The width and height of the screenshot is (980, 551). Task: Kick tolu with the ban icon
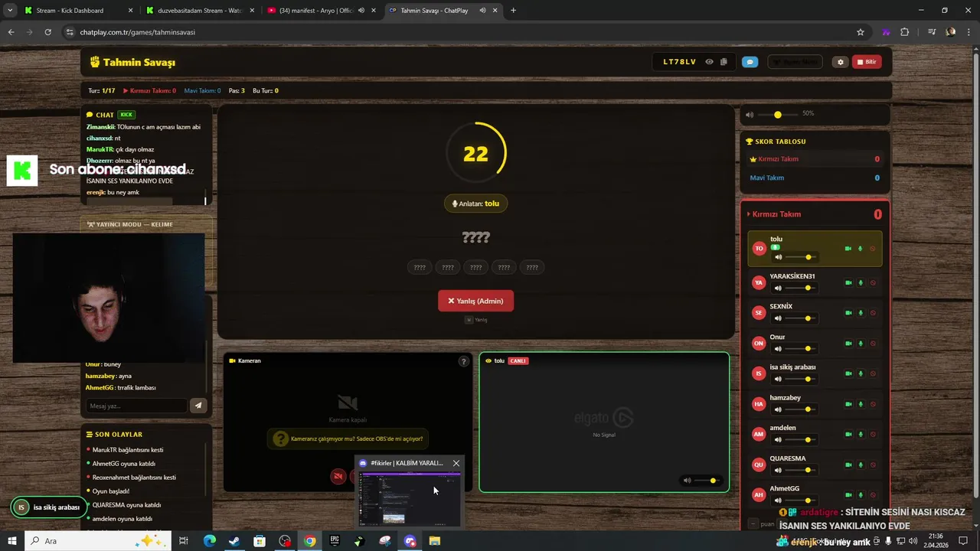click(x=873, y=249)
